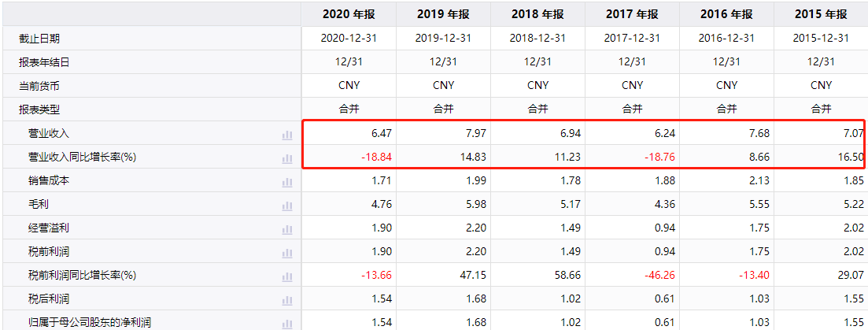Open chart icon for 毛利 row
Image resolution: width=868 pixels, height=330 pixels.
tap(286, 206)
